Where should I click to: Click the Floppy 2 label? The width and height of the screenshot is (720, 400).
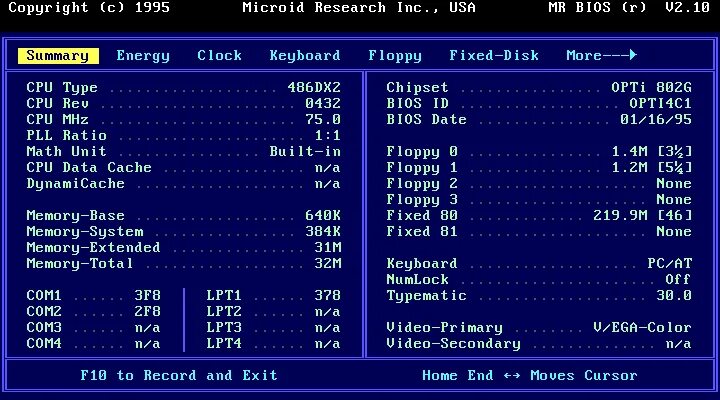[x=422, y=184]
